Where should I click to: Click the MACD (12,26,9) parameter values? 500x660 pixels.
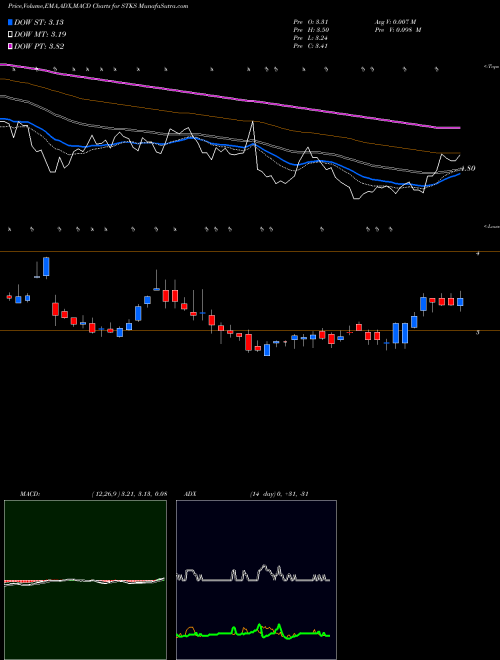pos(129,494)
